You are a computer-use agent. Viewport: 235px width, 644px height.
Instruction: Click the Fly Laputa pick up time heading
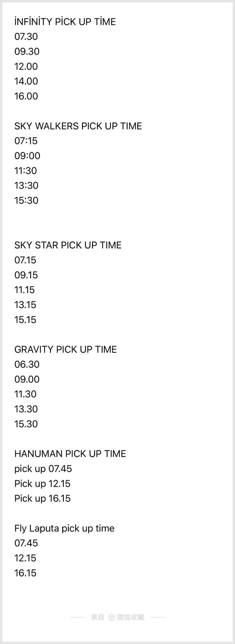pyautogui.click(x=64, y=528)
